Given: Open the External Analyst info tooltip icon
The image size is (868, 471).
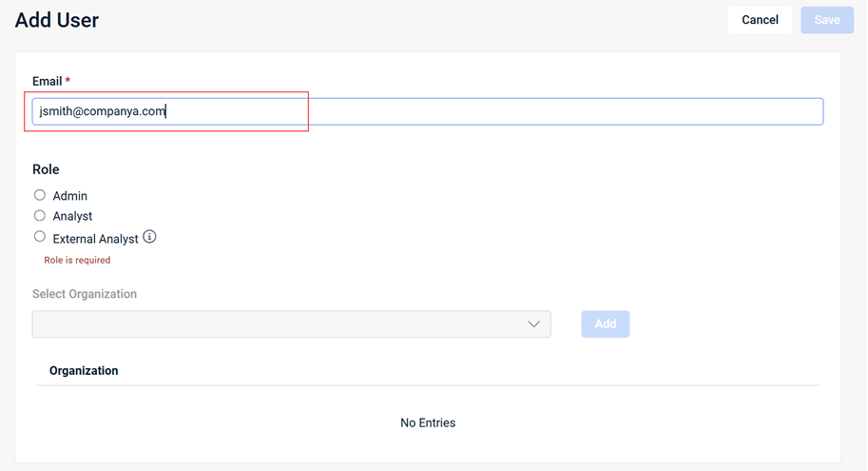Looking at the screenshot, I should point(149,237).
